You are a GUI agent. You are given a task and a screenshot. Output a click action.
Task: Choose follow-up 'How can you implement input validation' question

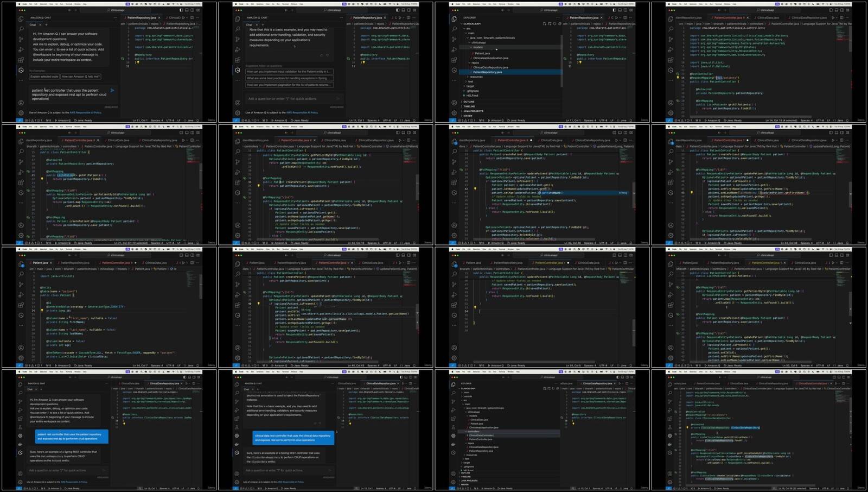[290, 72]
